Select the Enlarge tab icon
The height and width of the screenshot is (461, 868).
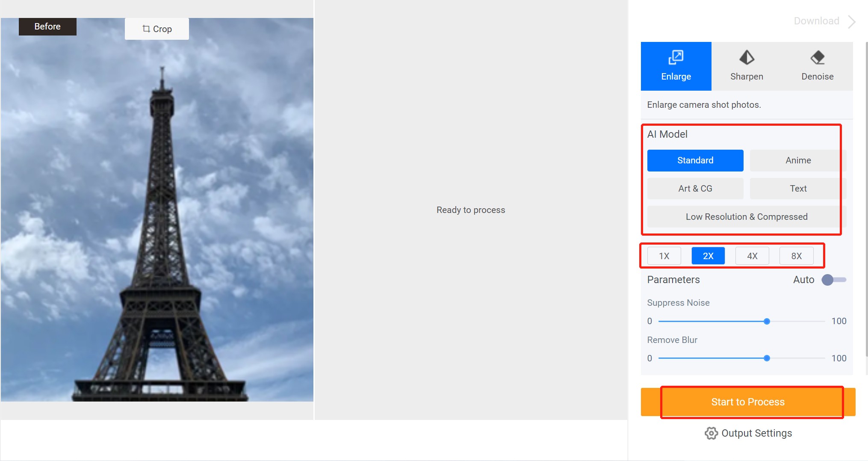676,57
